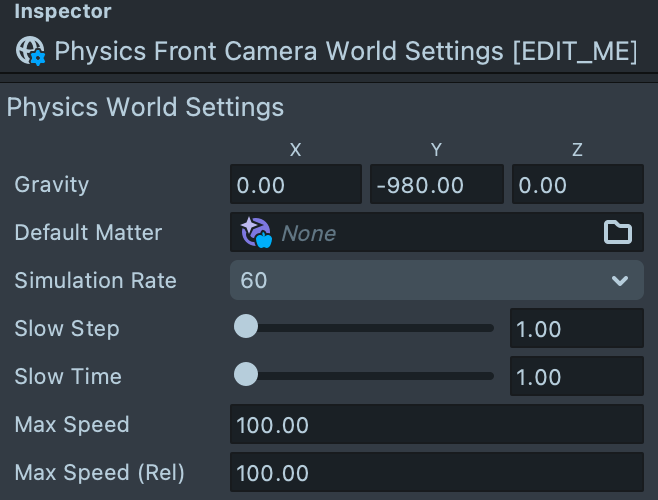Click the Max Speed input field
Screen dimensions: 658x500
coord(436,425)
